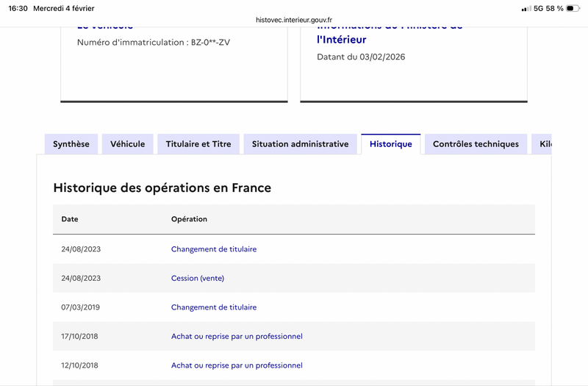The width and height of the screenshot is (588, 386).
Task: Tap the cellular signal bars icon
Action: (526, 9)
